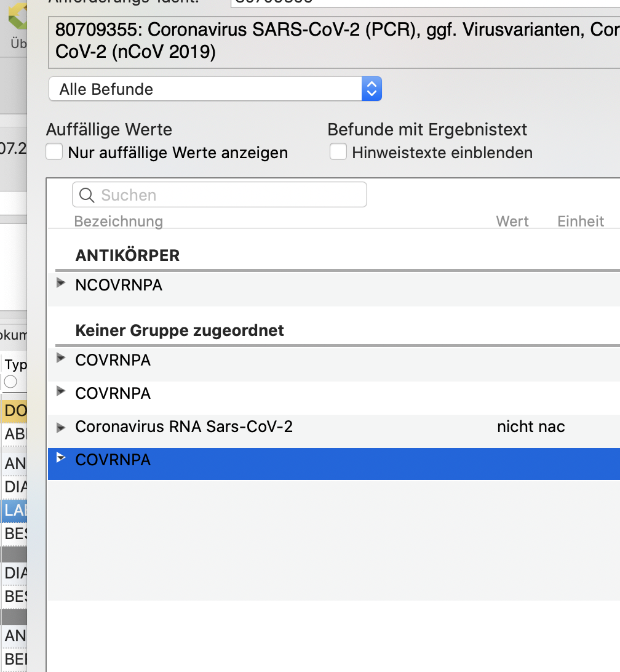Expand the highlighted COVRNPA row triangle
Viewport: 620px width, 672px height.
pyautogui.click(x=61, y=458)
